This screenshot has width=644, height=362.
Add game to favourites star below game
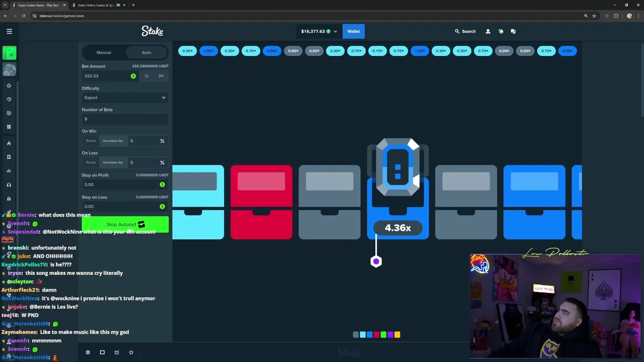[x=131, y=352]
